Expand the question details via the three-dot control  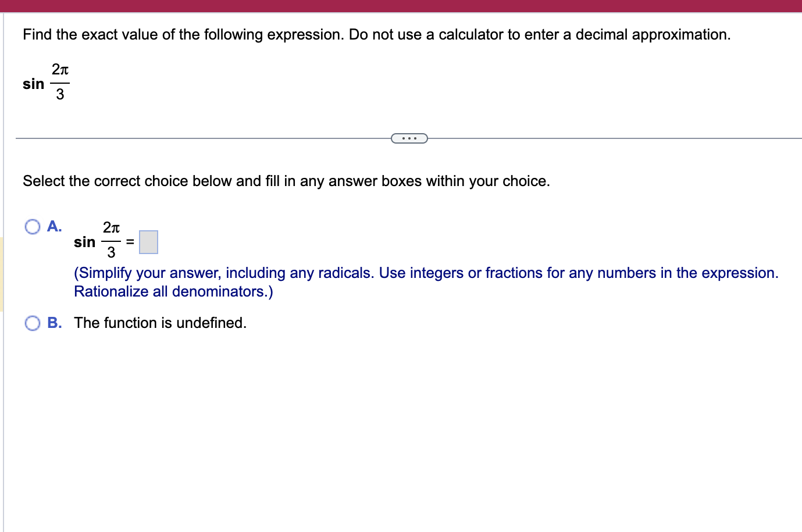[409, 138]
